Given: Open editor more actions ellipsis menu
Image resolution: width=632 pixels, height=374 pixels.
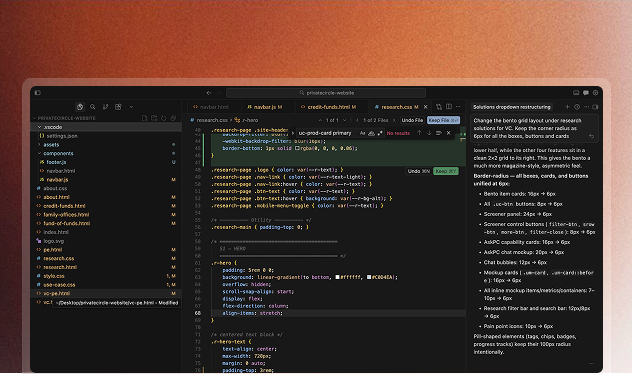Looking at the screenshot, I should tap(458, 107).
